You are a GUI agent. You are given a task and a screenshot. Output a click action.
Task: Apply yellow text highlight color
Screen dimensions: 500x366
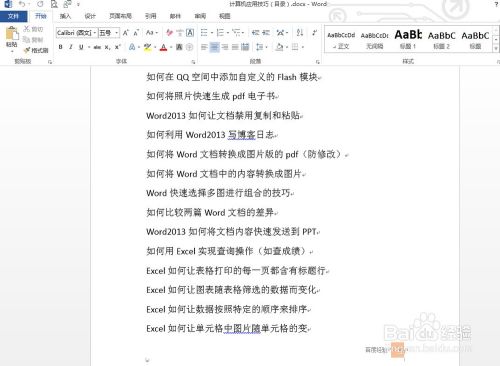click(147, 47)
